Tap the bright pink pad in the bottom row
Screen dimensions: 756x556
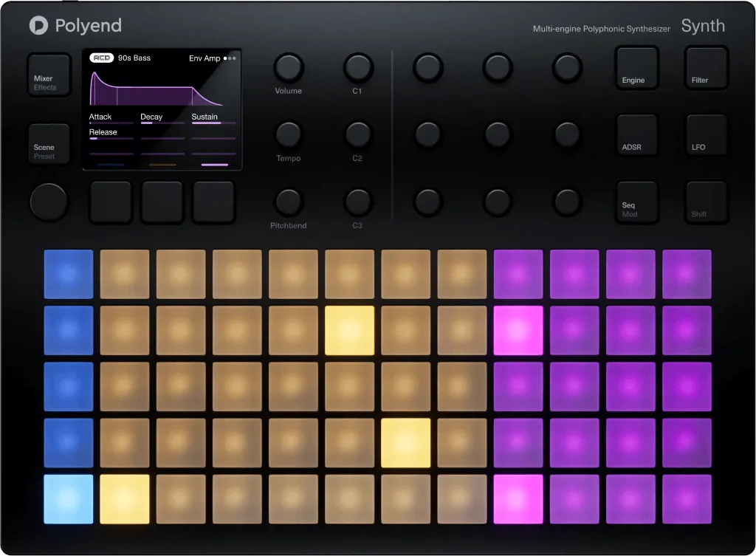(x=518, y=499)
